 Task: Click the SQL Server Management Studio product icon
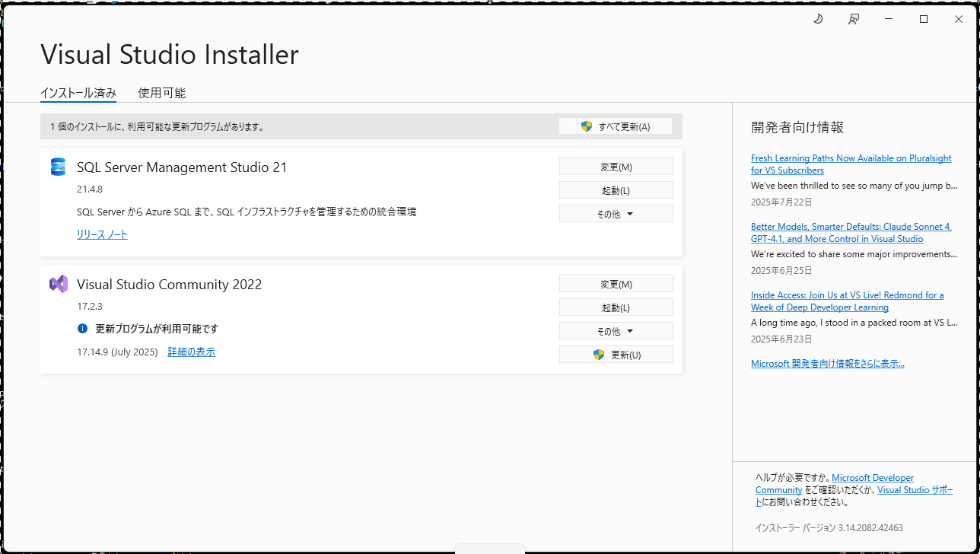58,167
